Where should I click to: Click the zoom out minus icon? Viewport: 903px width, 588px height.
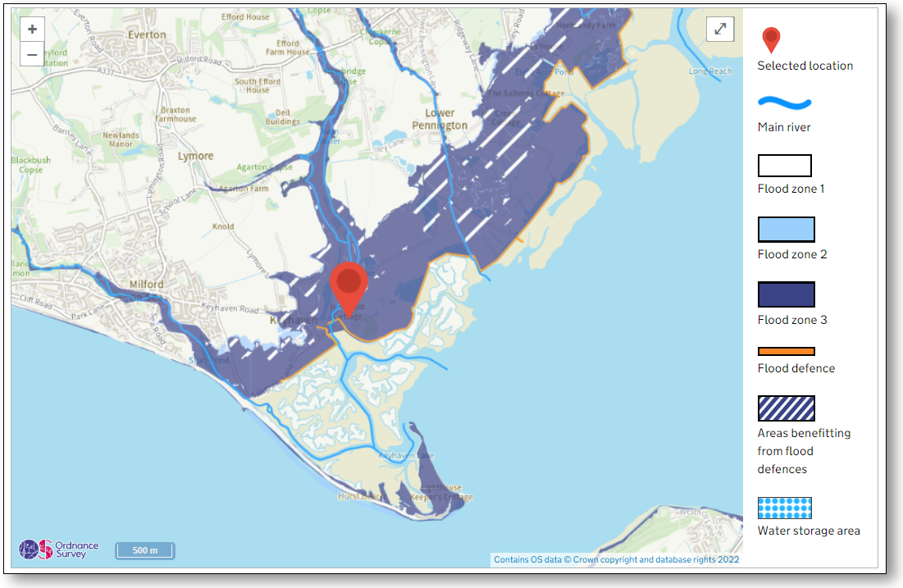[31, 54]
